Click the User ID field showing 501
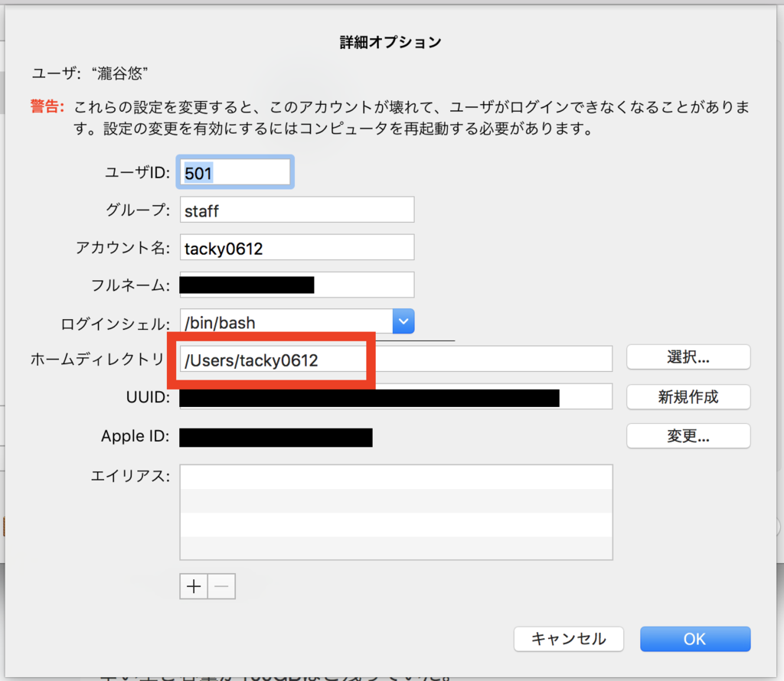 point(235,172)
